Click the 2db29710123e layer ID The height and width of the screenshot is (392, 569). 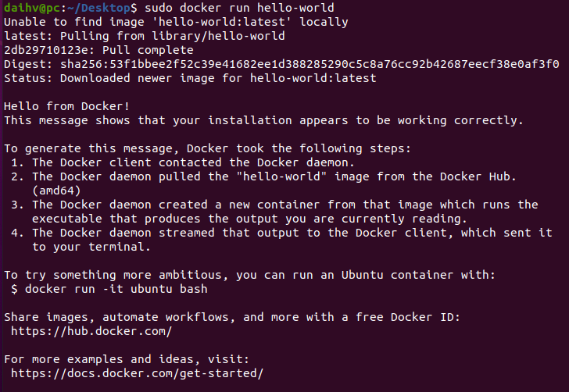45,49
